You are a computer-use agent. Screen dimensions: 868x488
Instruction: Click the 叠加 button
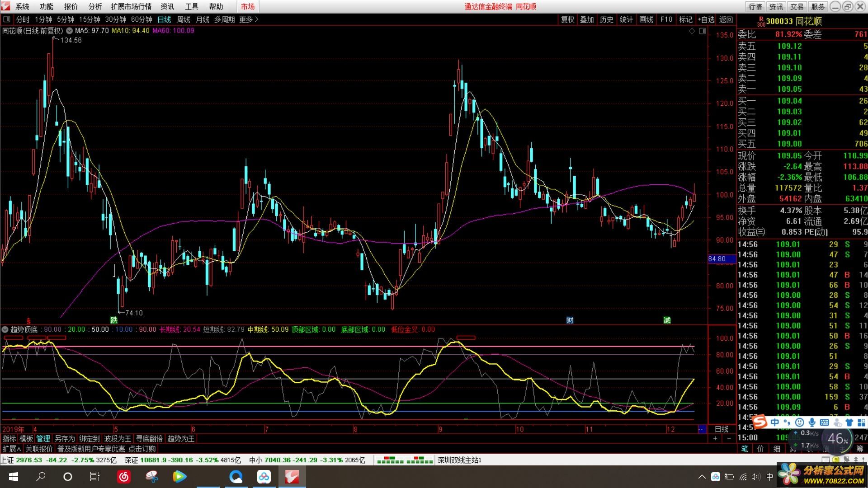pyautogui.click(x=587, y=19)
